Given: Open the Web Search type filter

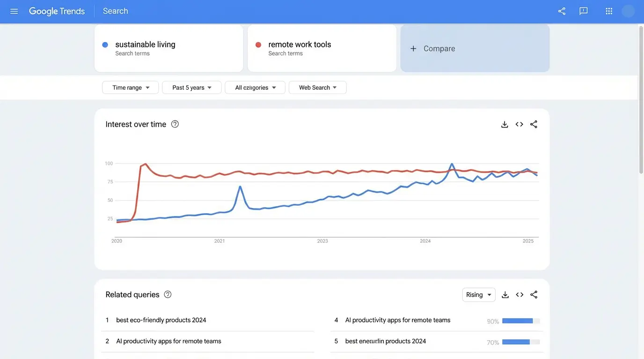Looking at the screenshot, I should (317, 87).
